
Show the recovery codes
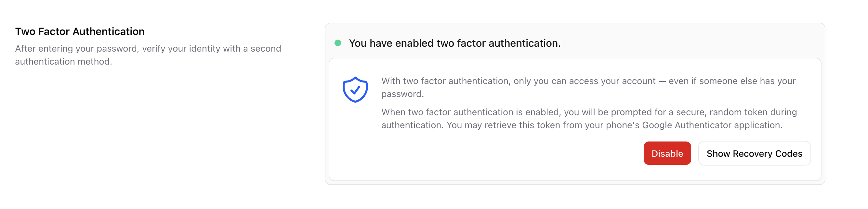click(x=755, y=153)
